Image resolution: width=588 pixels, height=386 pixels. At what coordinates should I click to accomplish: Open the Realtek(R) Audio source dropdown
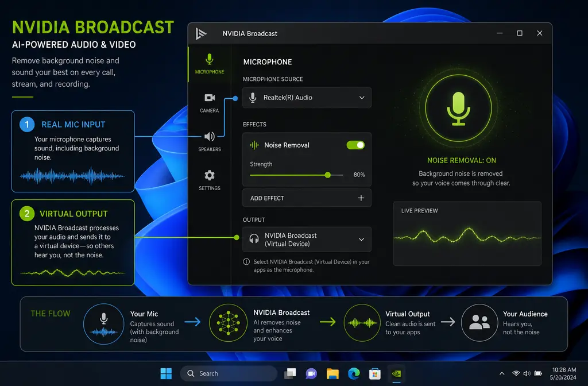click(307, 98)
